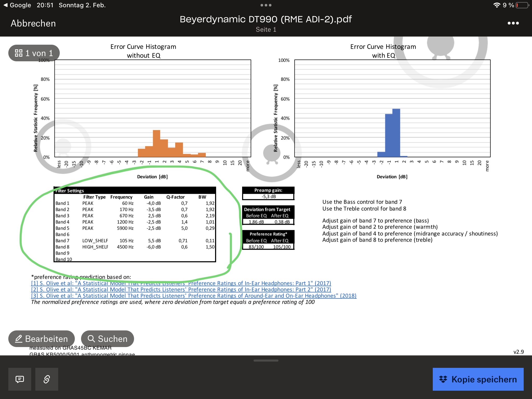
Task: Grab the bottom sheet drag handle
Action: pos(266,361)
